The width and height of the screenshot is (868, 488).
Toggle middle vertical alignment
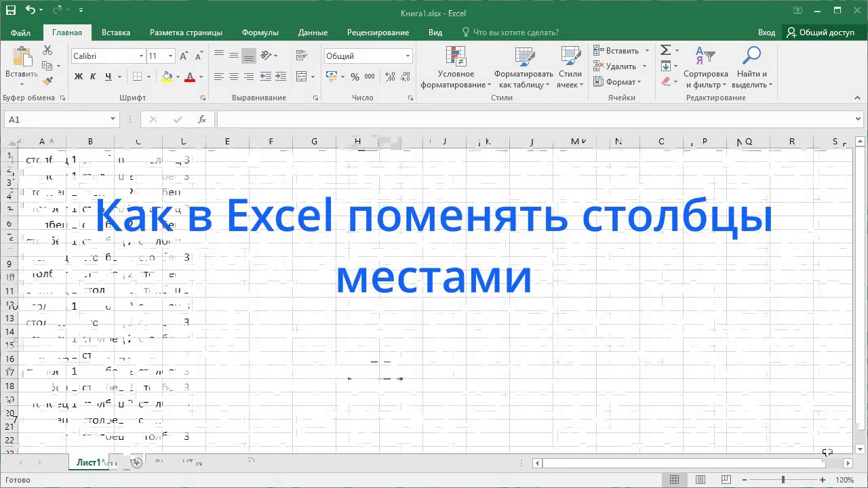point(234,56)
